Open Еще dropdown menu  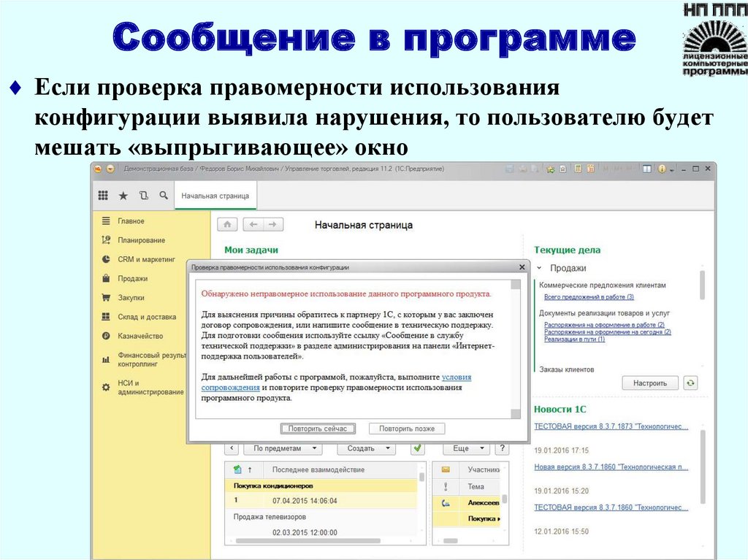[466, 448]
